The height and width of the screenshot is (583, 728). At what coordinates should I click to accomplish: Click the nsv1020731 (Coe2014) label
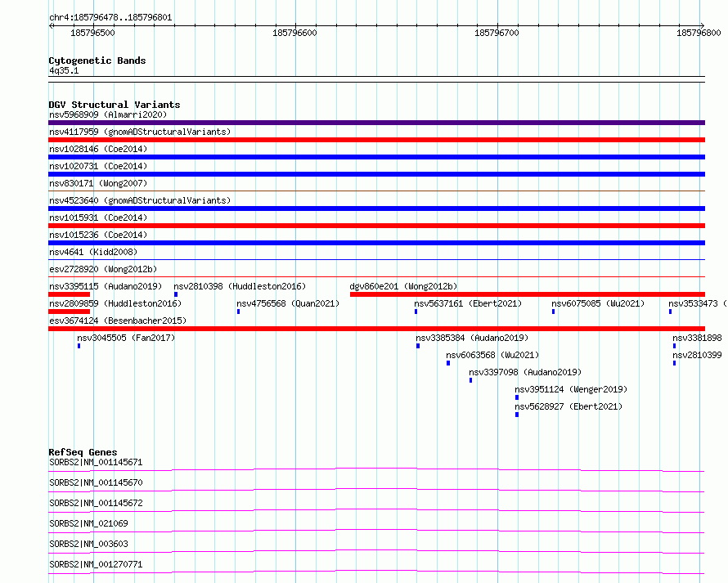pyautogui.click(x=98, y=166)
